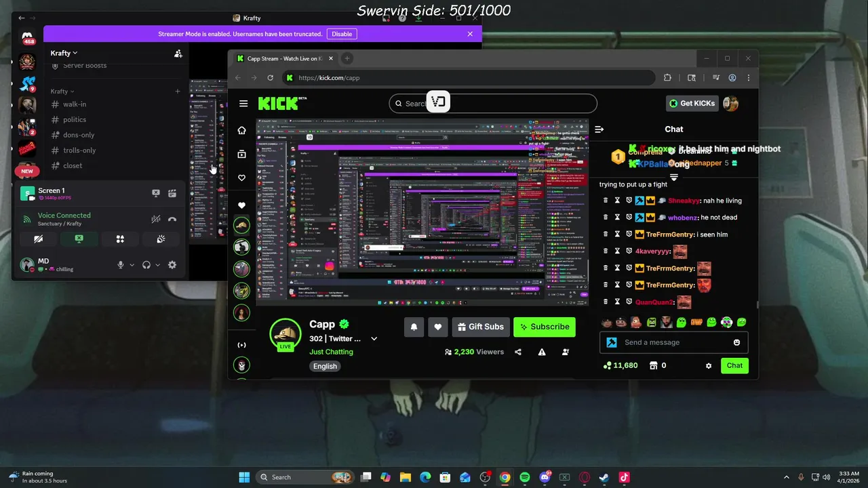868x488 pixels.
Task: Open browser profile avatar icon in toolbar
Action: (x=732, y=78)
